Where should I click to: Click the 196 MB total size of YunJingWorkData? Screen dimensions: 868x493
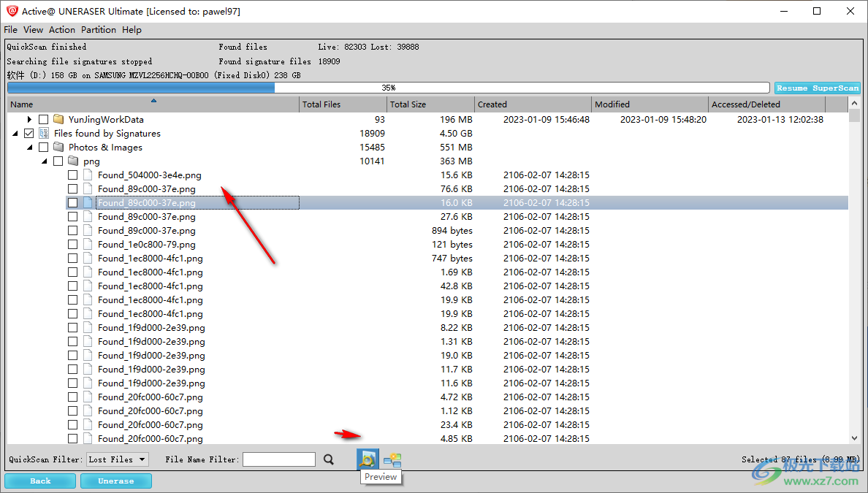pyautogui.click(x=456, y=119)
